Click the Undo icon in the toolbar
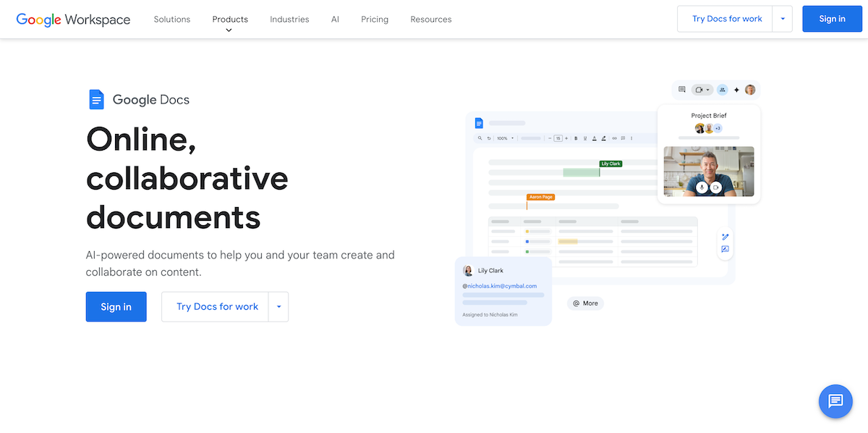The image size is (868, 433). (x=489, y=138)
